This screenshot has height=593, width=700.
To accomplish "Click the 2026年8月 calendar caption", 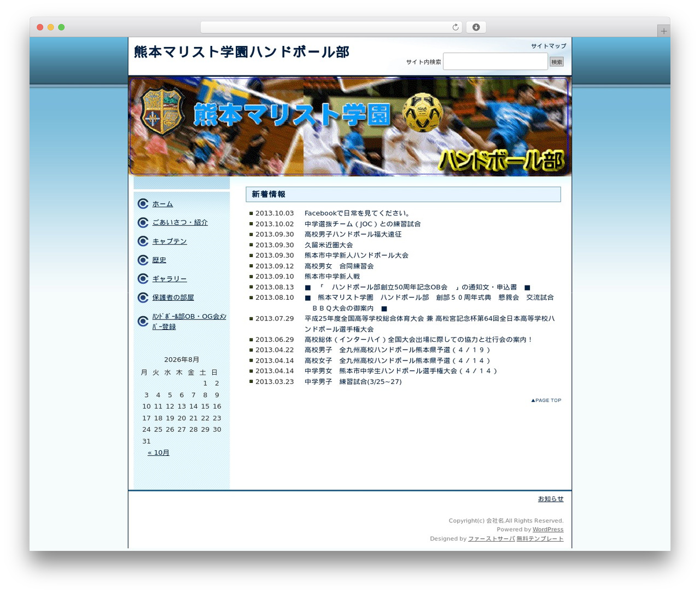I will pos(182,360).
